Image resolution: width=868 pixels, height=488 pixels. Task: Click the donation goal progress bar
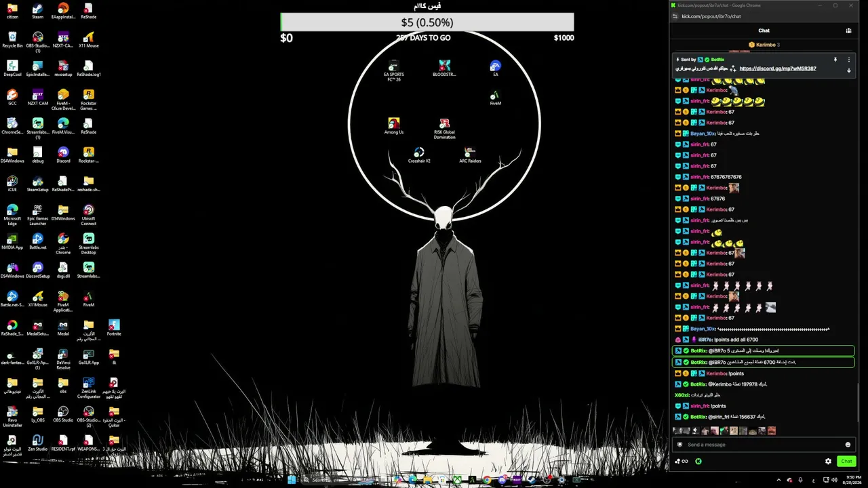(427, 22)
